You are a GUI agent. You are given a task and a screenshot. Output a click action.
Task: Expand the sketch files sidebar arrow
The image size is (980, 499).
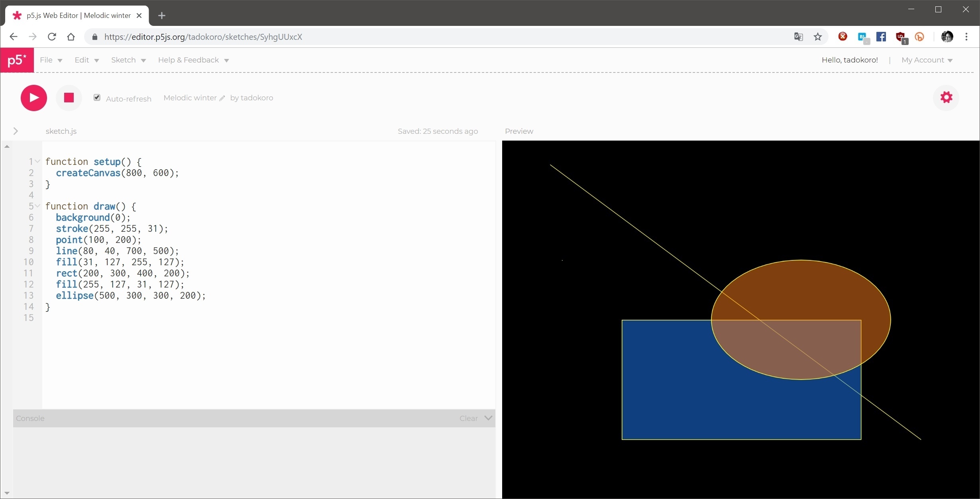tap(15, 131)
